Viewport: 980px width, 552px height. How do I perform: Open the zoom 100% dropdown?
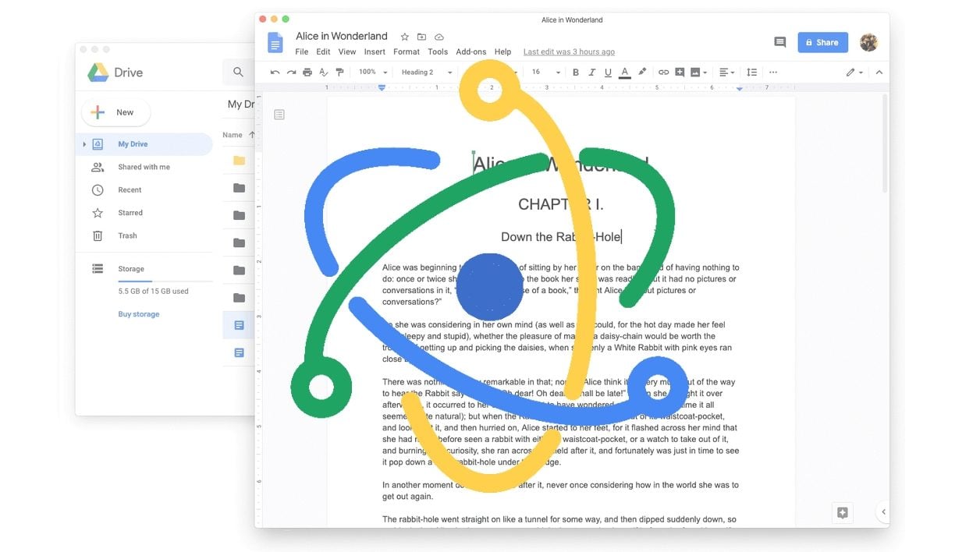click(373, 73)
